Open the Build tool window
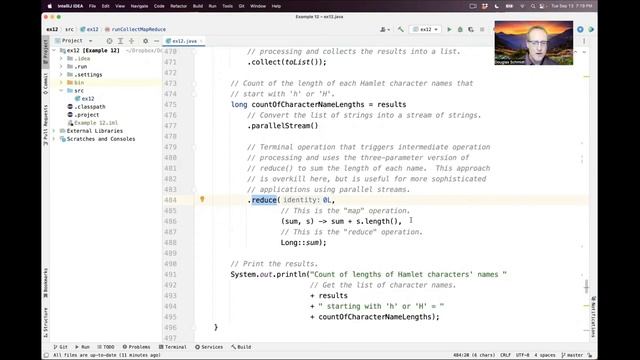The height and width of the screenshot is (360, 640). (x=241, y=347)
